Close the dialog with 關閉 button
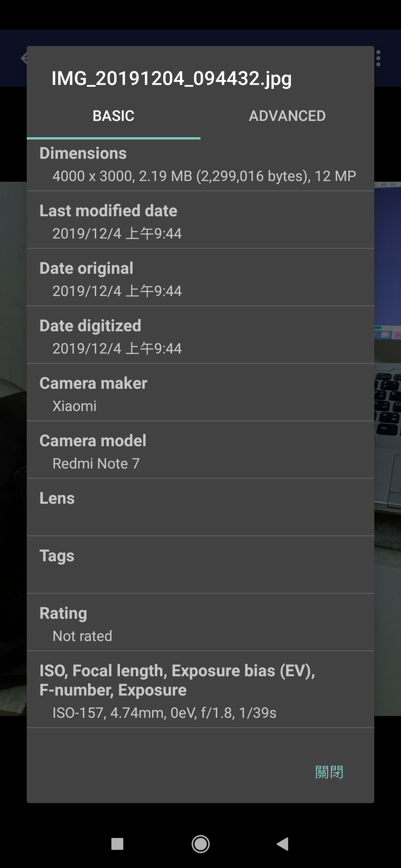The width and height of the screenshot is (401, 868). 329,772
